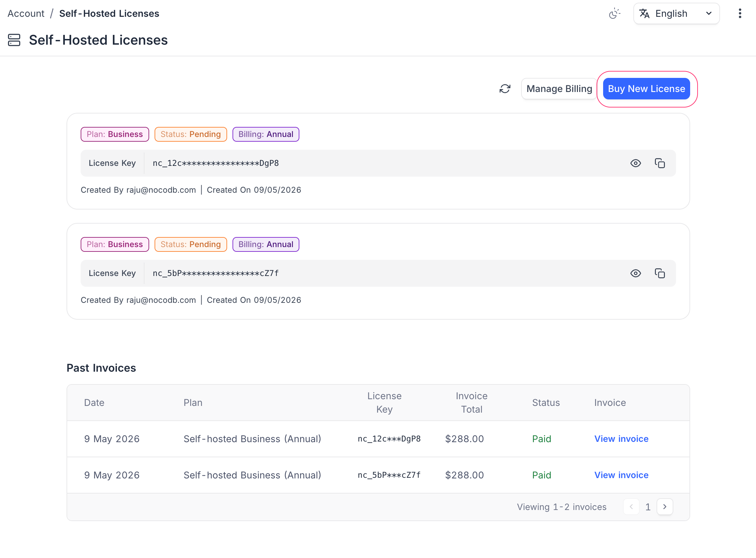Screen dimensions: 756x558
Task: Click the Paid status in nc_12c invoice row
Action: click(x=541, y=439)
